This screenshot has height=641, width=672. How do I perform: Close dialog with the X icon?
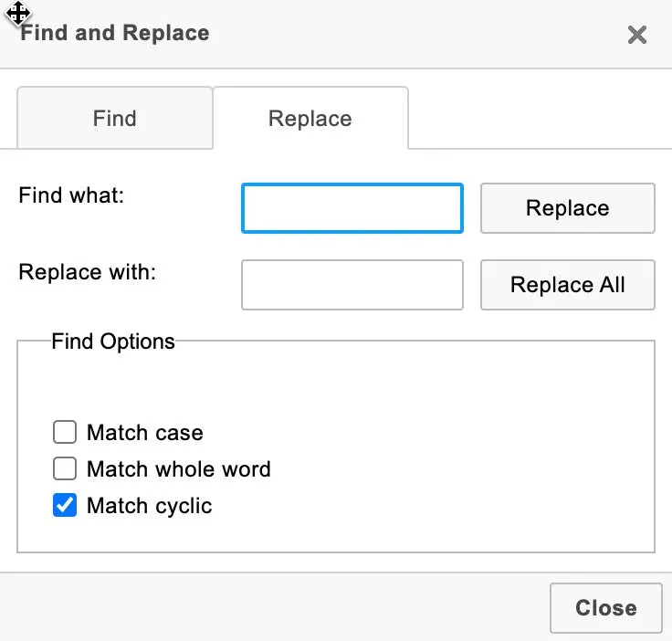point(636,36)
